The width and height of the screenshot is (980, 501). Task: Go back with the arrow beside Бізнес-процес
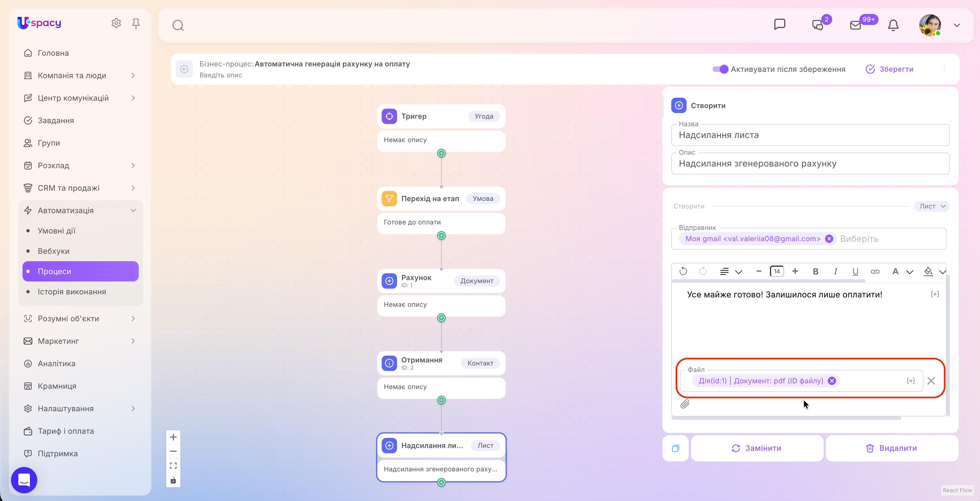pos(184,69)
